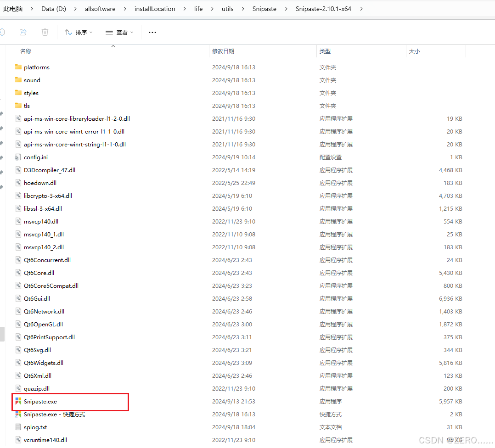Select file name api-ms-win-core-winrt-string-l1-1-0.dll
Image resolution: width=495 pixels, height=448 pixels.
point(75,145)
